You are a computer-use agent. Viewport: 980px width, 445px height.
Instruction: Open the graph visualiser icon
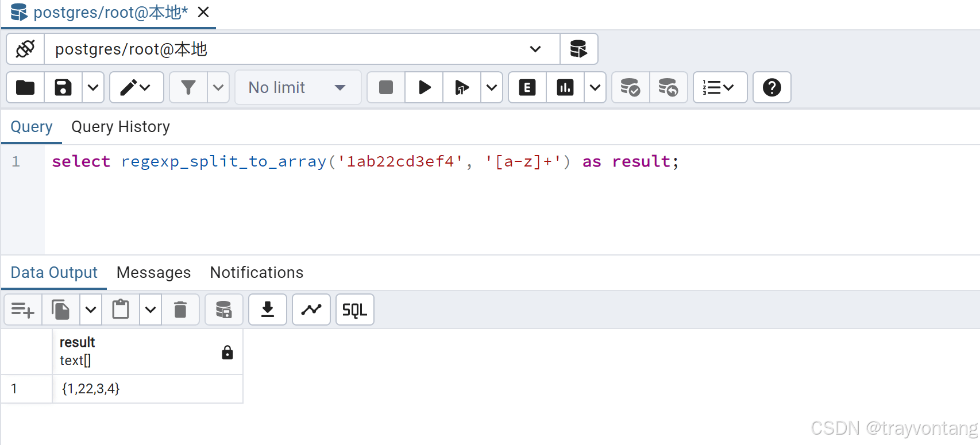click(311, 309)
